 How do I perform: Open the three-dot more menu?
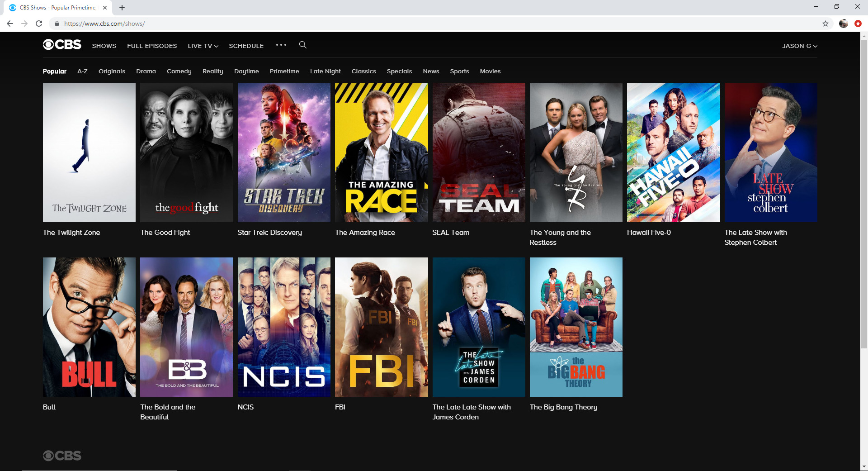(281, 45)
